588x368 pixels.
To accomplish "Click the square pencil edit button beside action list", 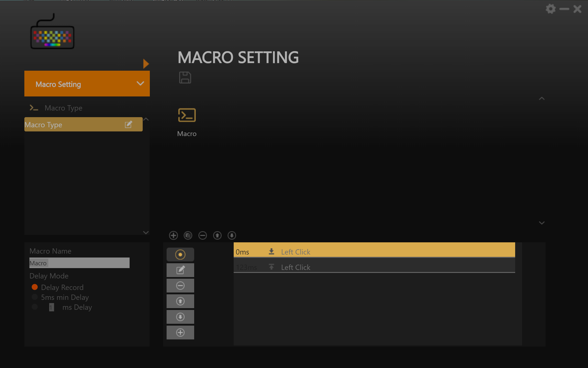I will tap(180, 270).
